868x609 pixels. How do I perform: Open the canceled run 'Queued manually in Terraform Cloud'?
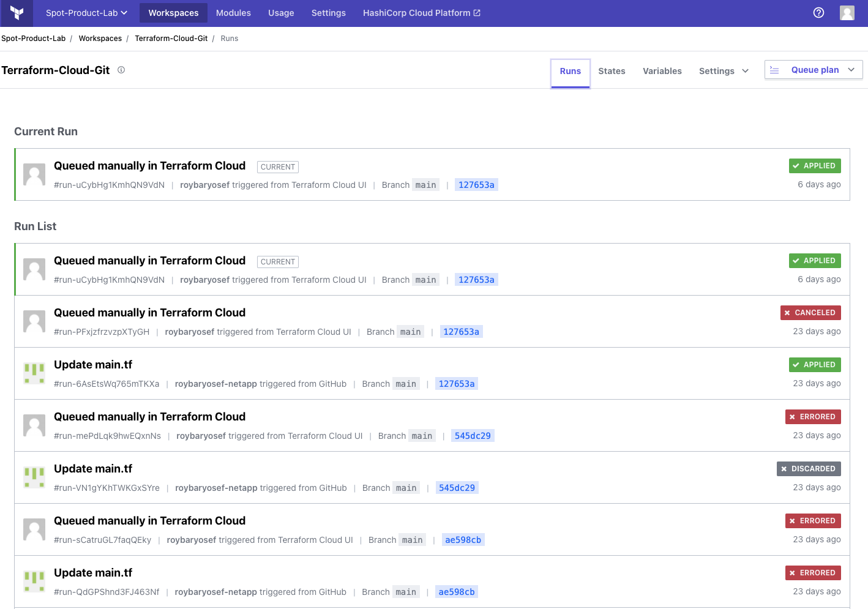(x=149, y=313)
